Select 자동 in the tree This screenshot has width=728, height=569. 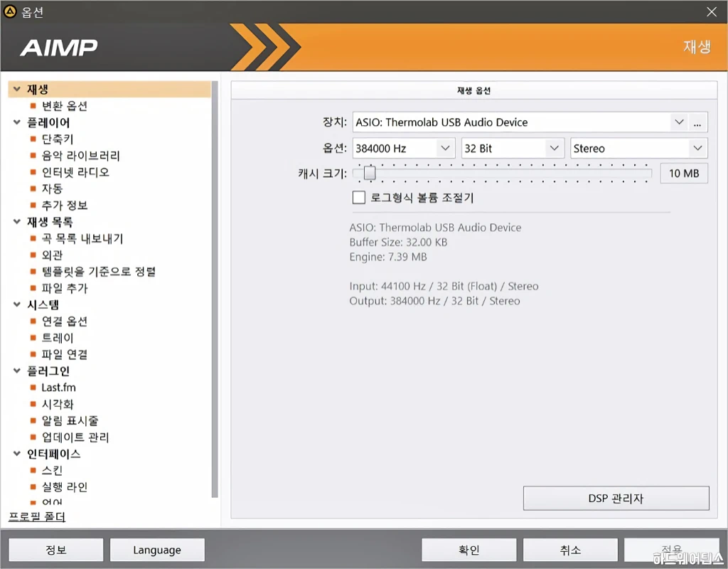pyautogui.click(x=52, y=188)
